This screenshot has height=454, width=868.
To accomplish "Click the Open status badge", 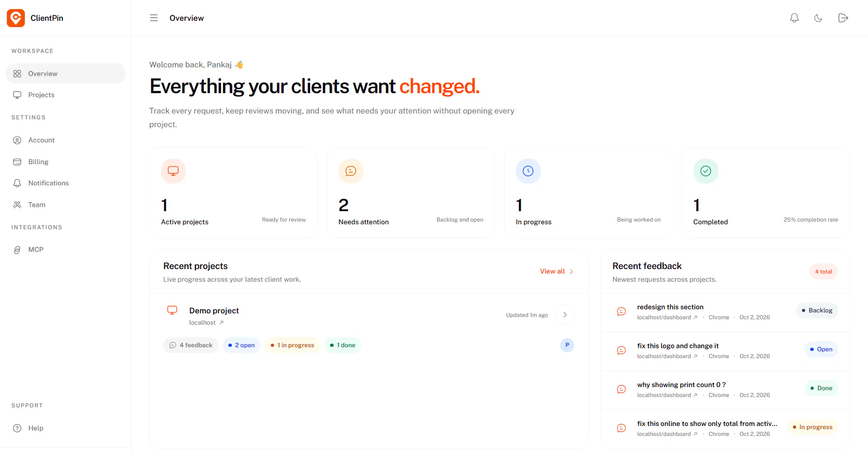I will [821, 349].
